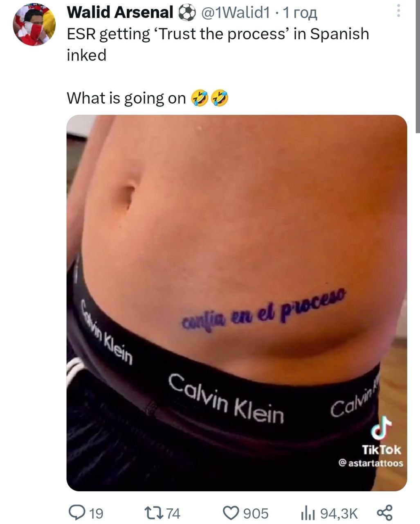This screenshot has height=524, width=420.
Task: Click the vertical scrollbar at right edge
Action: (418, 66)
